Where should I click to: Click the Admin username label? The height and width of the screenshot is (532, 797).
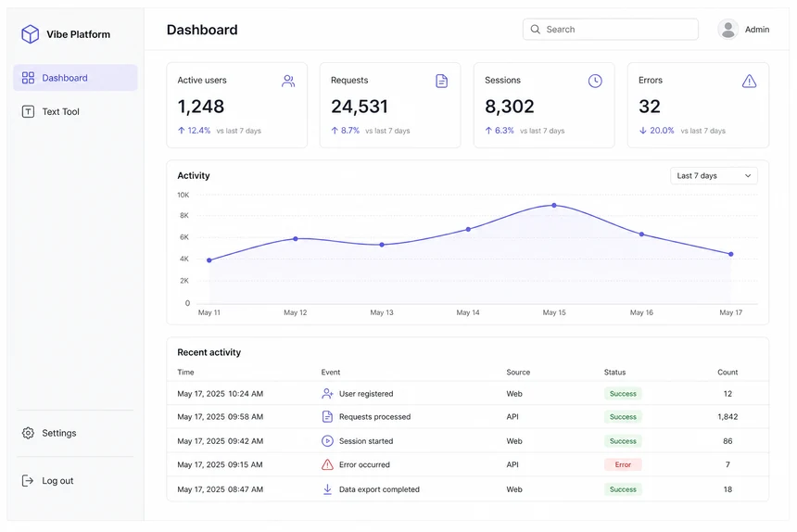757,30
